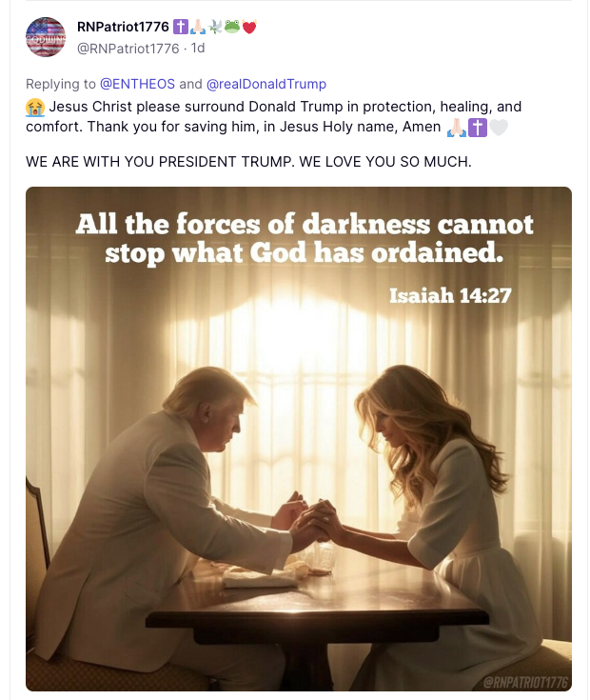The height and width of the screenshot is (700, 590).
Task: Click the 1d post timestamp
Action: 199,48
